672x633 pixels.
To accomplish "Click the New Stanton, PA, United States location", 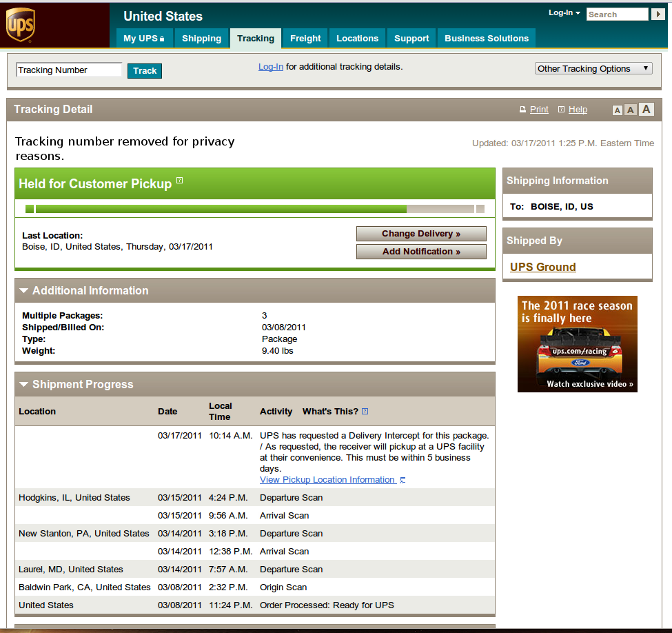I will point(84,534).
